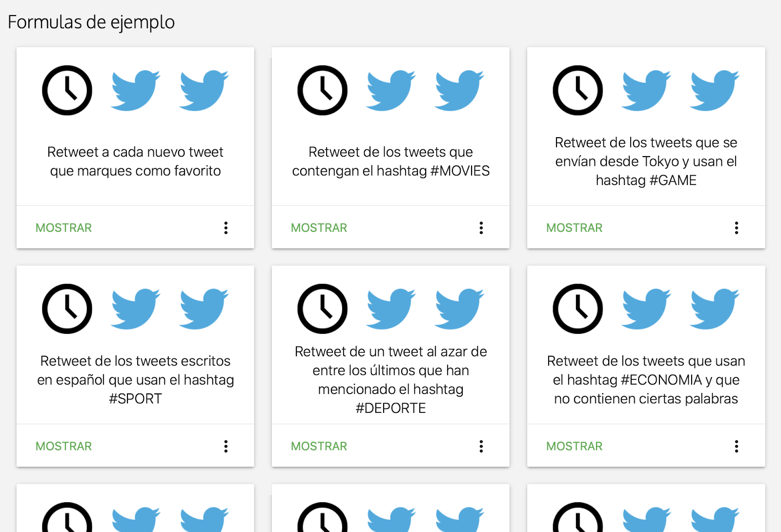781x532 pixels.
Task: Click the second Twitter bird in the #SPORT card
Action: point(204,309)
